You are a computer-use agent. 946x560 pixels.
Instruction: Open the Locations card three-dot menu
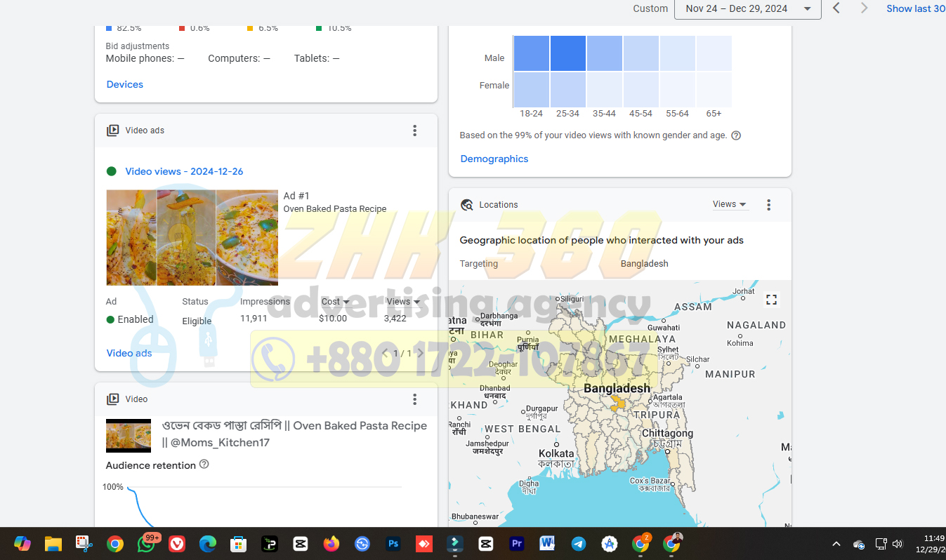(x=768, y=205)
